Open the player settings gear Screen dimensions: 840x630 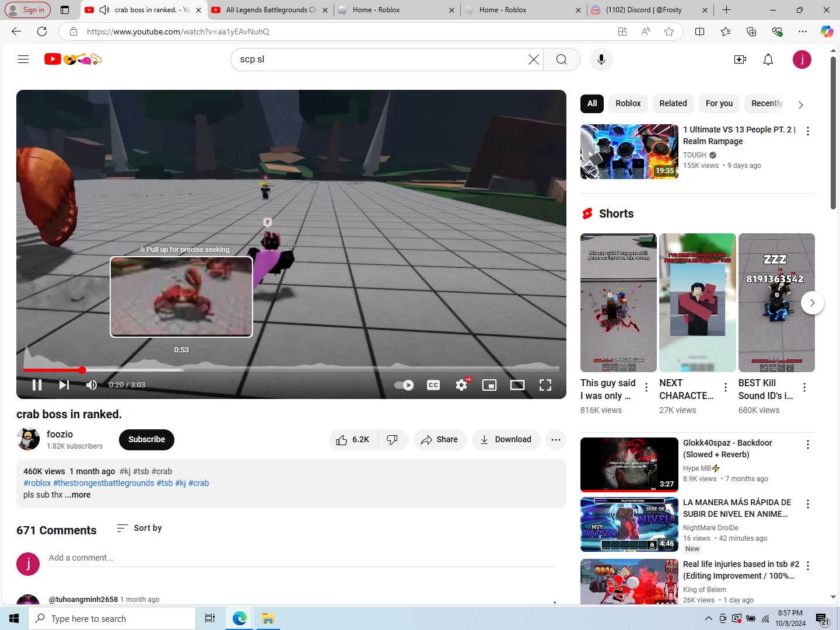pyautogui.click(x=461, y=385)
